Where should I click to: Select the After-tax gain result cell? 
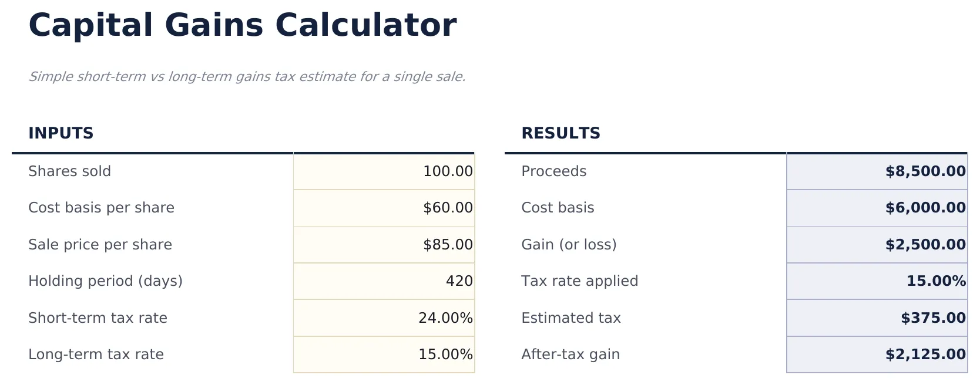pyautogui.click(x=877, y=354)
